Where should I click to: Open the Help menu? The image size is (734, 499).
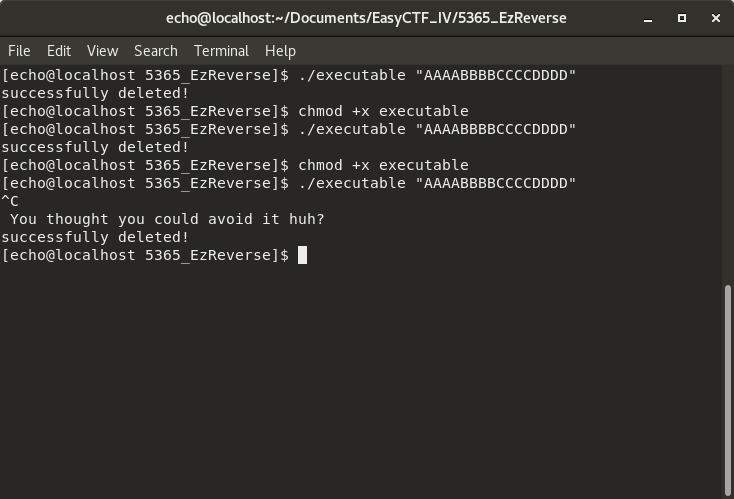click(280, 51)
